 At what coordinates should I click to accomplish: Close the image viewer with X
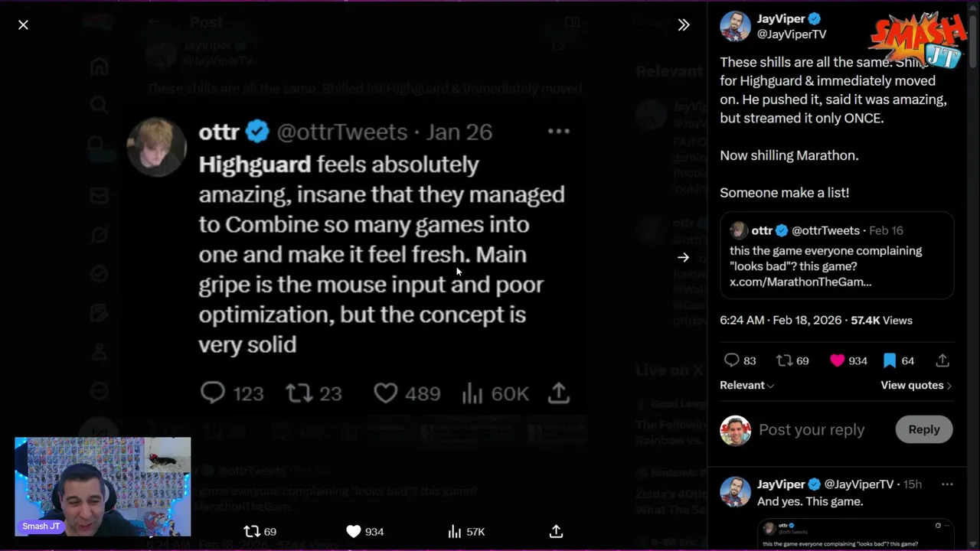click(23, 24)
